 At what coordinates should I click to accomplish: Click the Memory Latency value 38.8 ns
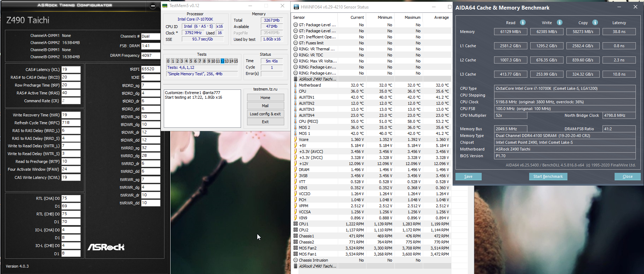click(x=619, y=32)
